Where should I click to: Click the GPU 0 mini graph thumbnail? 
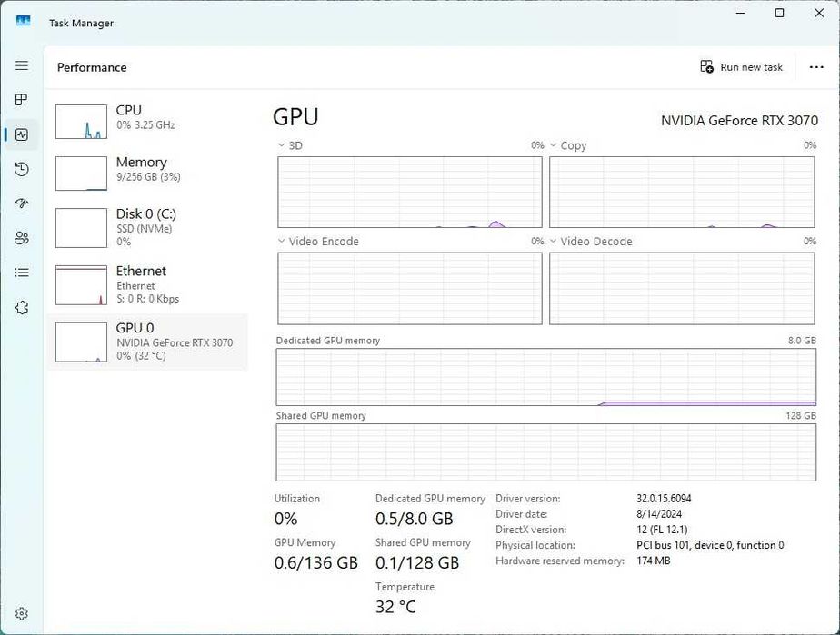82,342
